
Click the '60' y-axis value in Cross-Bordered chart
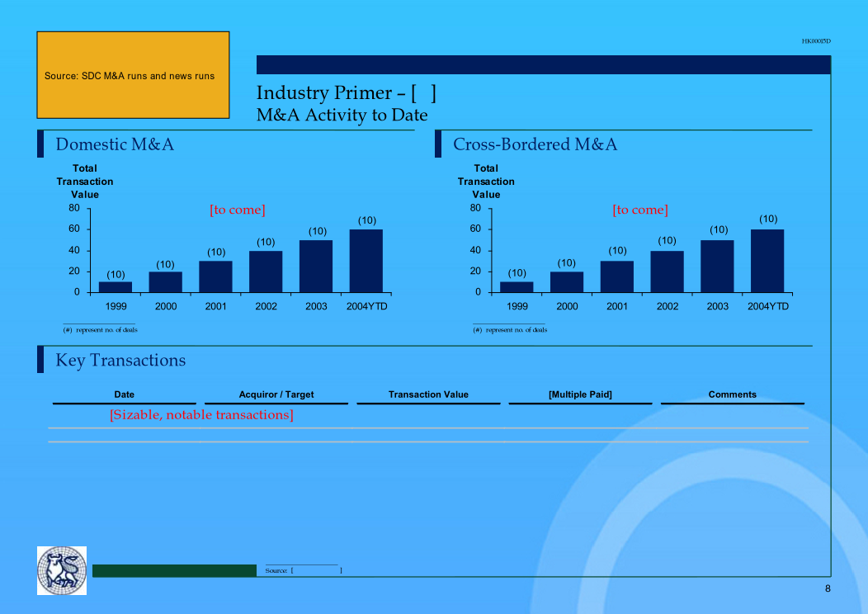point(475,229)
